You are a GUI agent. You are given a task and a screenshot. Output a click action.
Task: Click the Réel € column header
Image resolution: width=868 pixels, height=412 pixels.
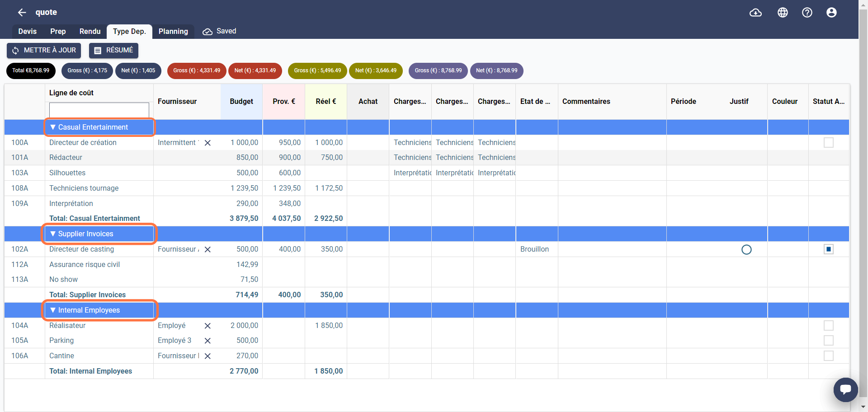point(326,102)
